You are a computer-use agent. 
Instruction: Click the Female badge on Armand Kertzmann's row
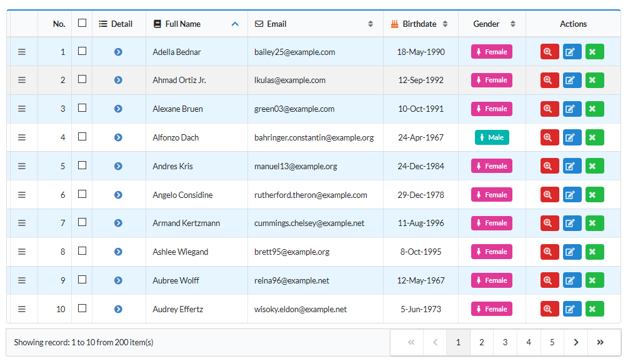[492, 223]
